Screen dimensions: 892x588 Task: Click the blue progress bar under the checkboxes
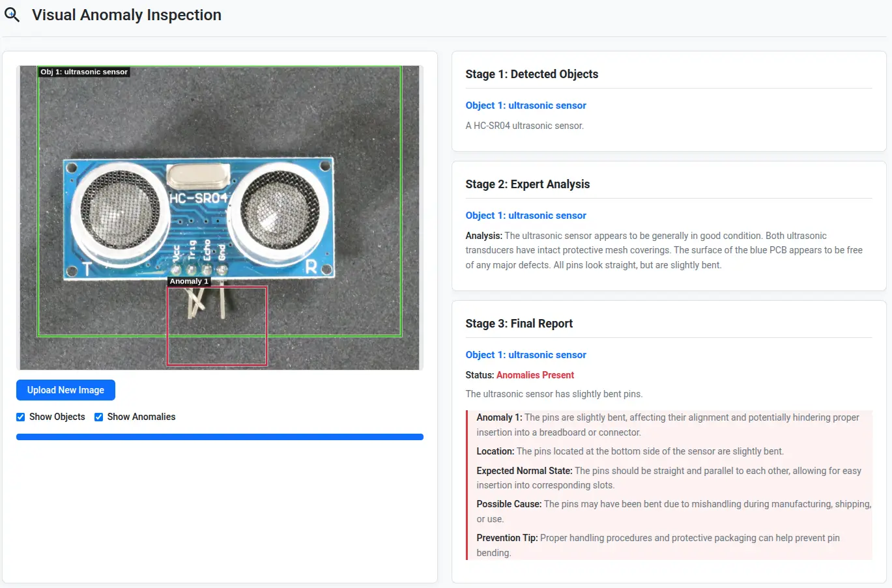point(220,437)
